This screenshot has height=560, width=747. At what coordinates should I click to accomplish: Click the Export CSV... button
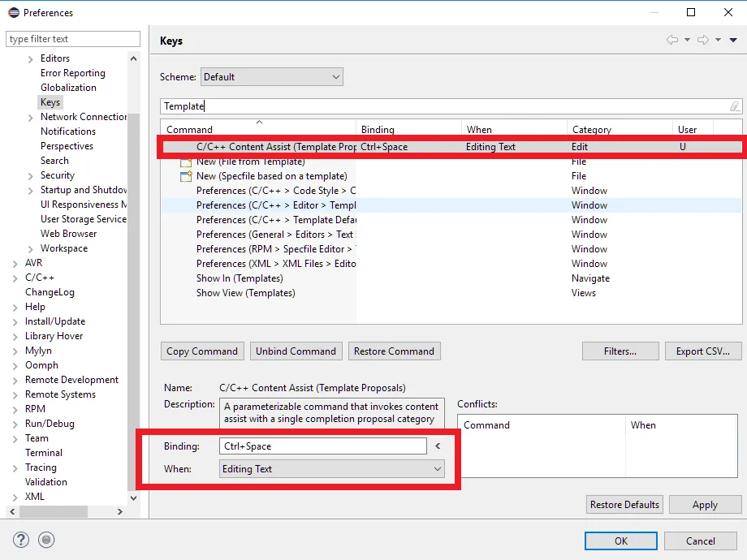point(702,351)
